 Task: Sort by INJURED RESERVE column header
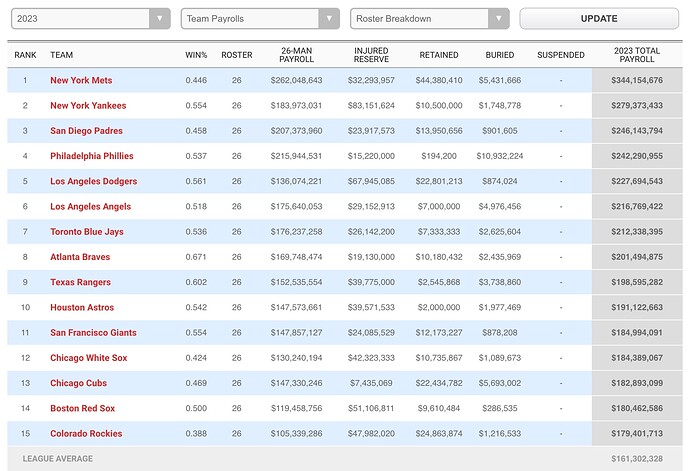371,55
